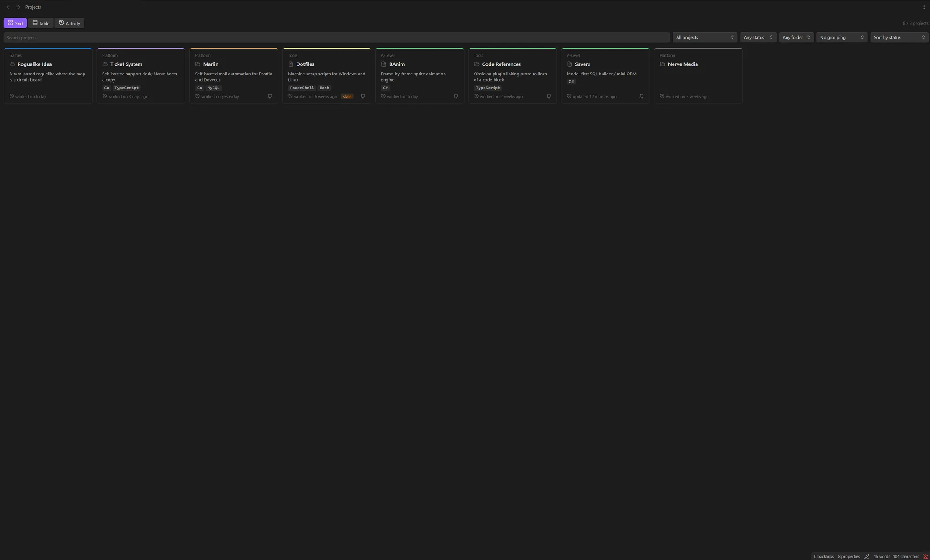Screen dimensions: 930x560
Task: Switch to the Grid view tab
Action: click(15, 23)
